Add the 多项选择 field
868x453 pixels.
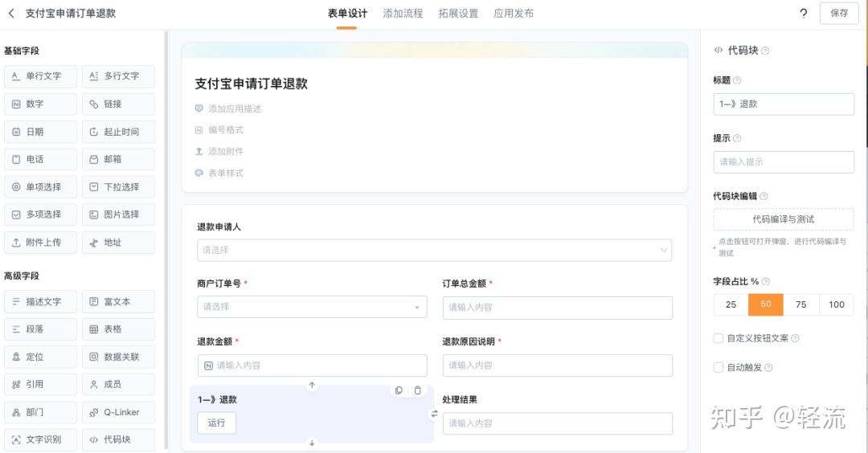(40, 214)
